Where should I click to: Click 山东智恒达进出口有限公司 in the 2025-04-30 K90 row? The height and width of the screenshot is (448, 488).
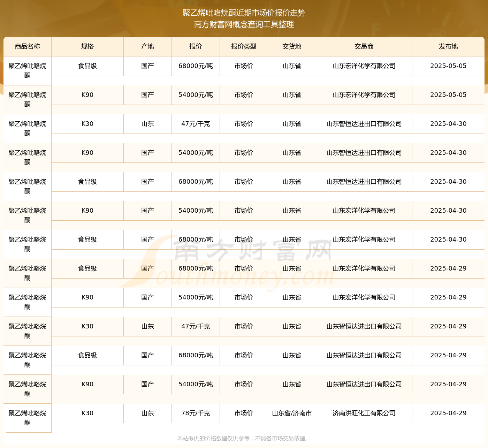[364, 153]
